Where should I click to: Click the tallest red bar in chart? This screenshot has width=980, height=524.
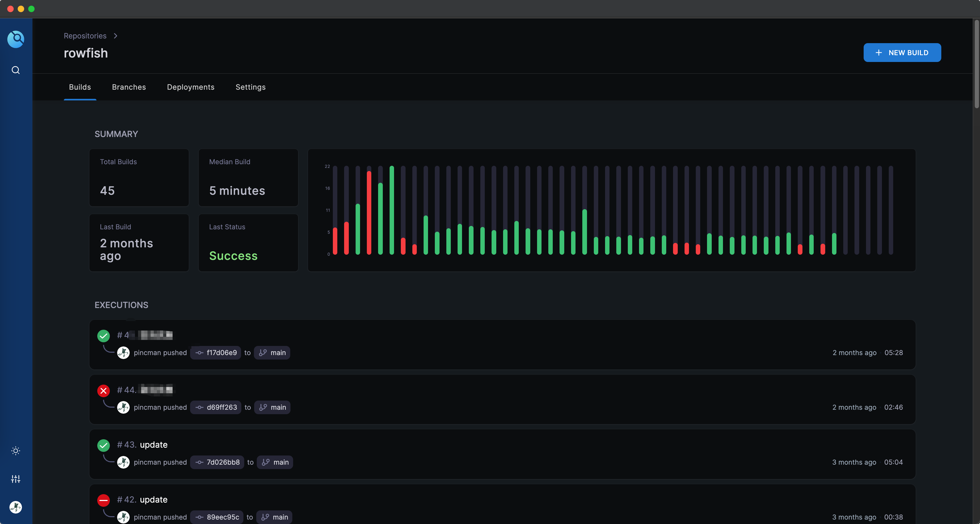tap(369, 213)
